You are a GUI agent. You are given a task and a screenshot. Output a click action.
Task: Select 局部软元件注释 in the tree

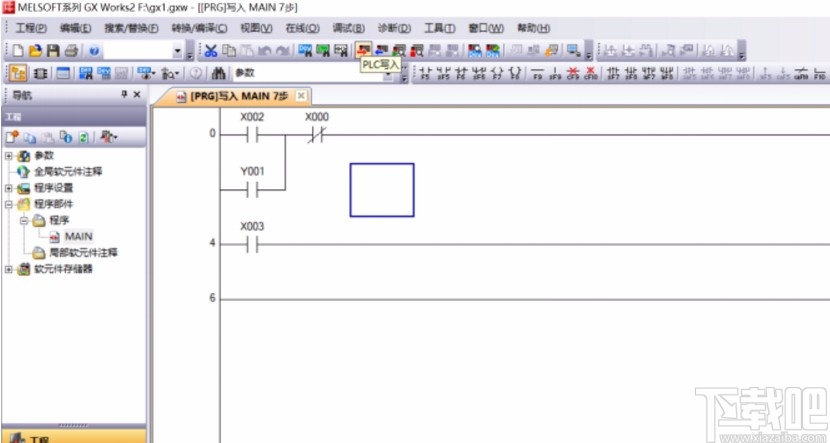(83, 252)
